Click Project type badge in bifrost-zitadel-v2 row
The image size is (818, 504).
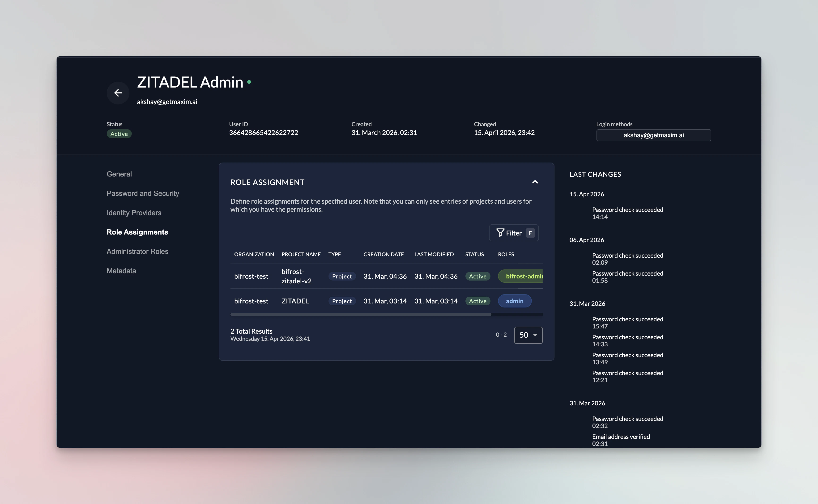(x=342, y=276)
